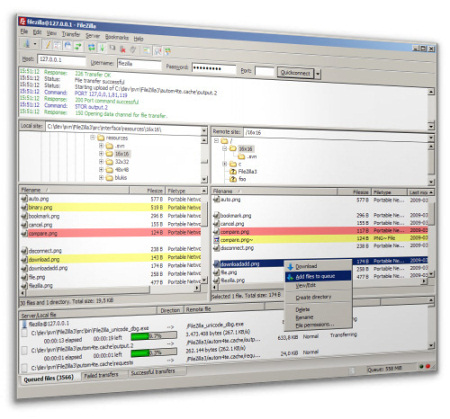Select binary.png in the local file list

[111, 207]
